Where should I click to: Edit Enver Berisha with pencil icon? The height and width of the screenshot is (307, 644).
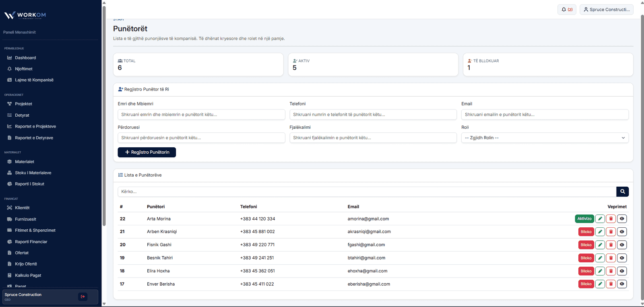click(x=600, y=284)
